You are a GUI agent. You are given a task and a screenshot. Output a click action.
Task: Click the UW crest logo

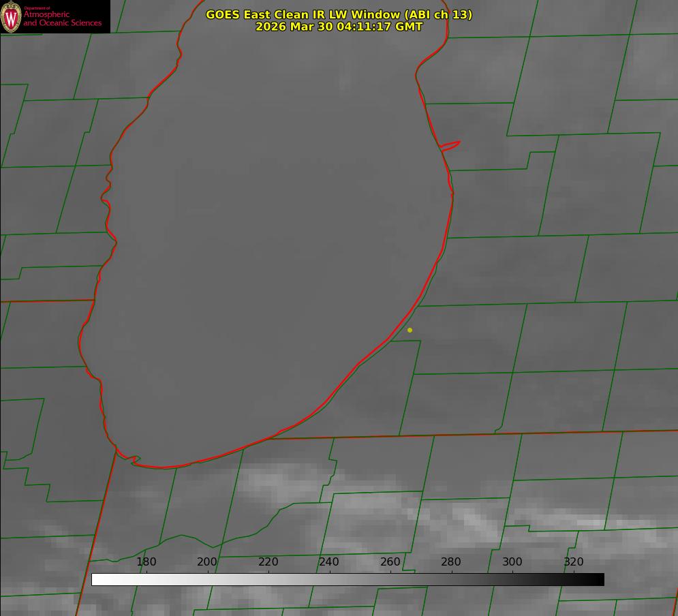(x=11, y=16)
